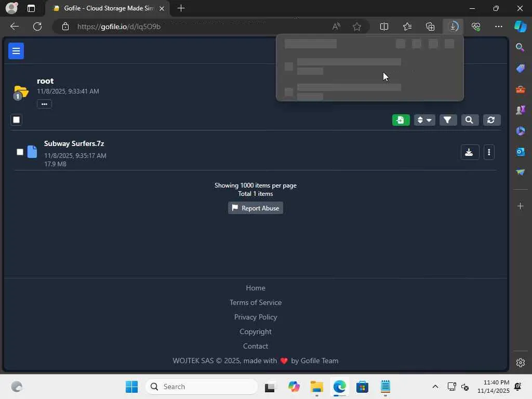Open sidebar Shopping tag icon
532x399 pixels.
520,68
